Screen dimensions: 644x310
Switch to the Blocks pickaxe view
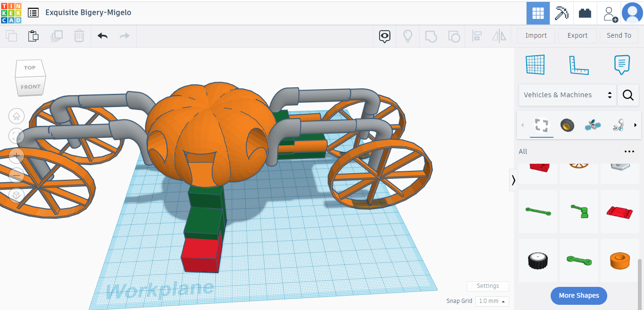[x=561, y=13]
